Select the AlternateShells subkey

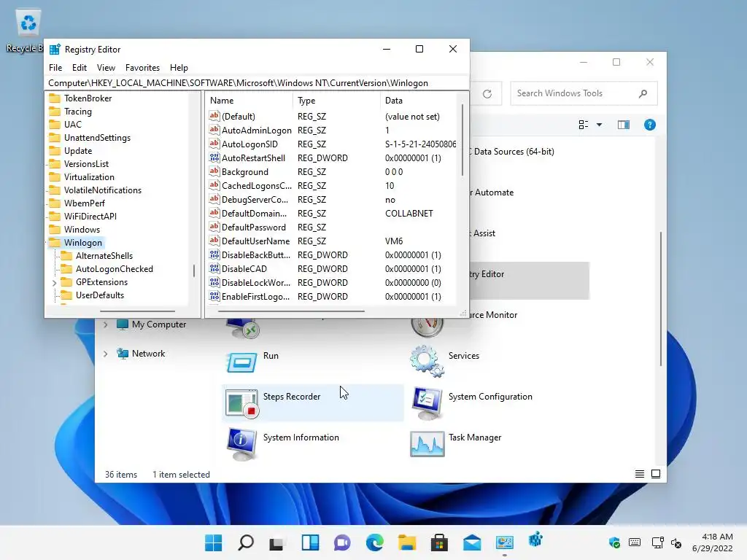coord(104,256)
